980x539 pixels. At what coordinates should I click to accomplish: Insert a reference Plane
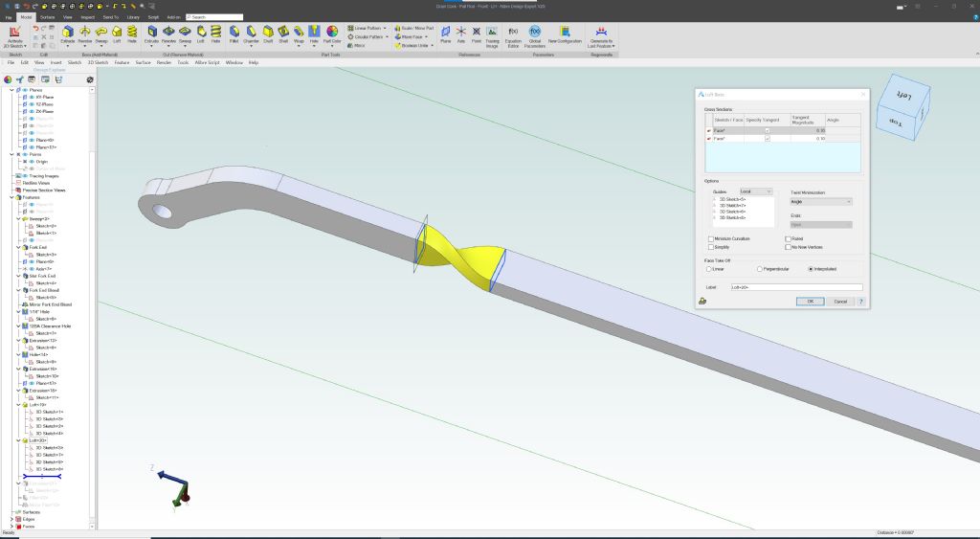(446, 34)
